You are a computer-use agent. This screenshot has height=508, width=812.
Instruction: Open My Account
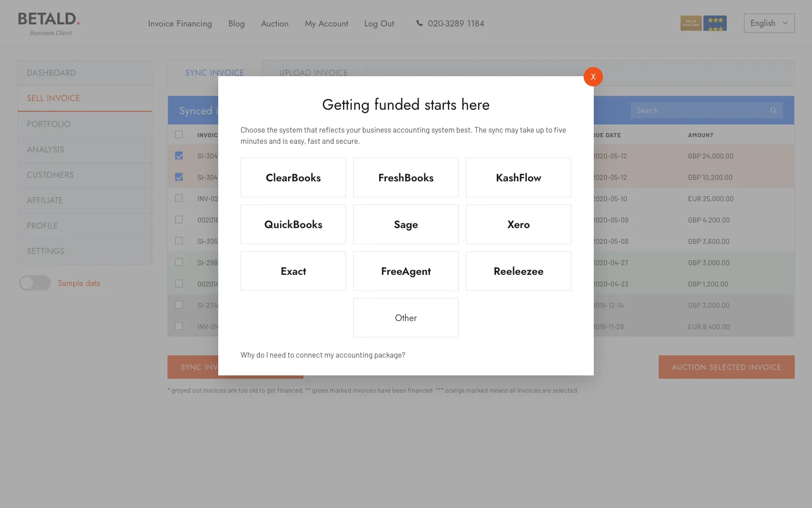(x=326, y=23)
